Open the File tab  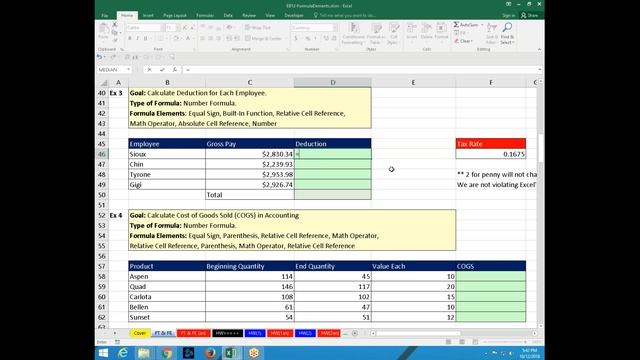[105, 16]
